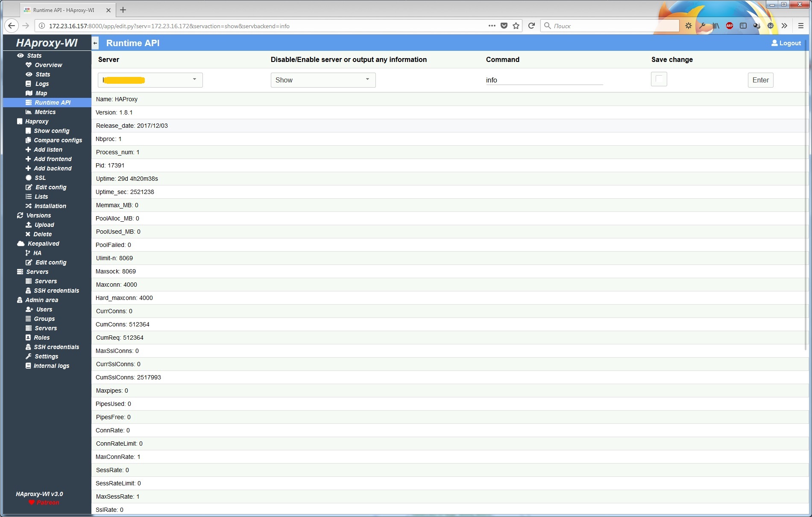Collapse the sidebar with arrow toggle

(x=95, y=43)
